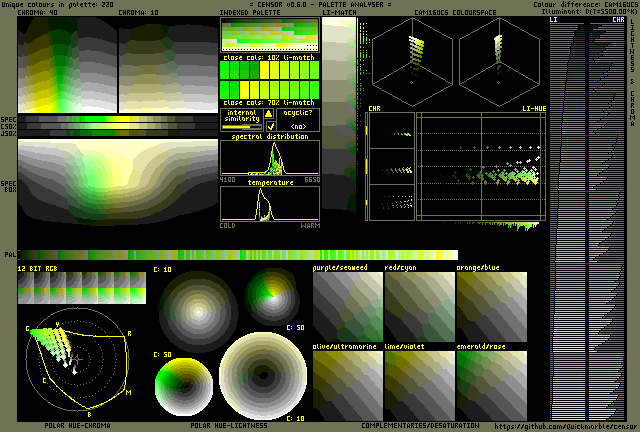Viewport: 640px width, 432px height.
Task: Click the internal similarity bar
Action: click(241, 128)
